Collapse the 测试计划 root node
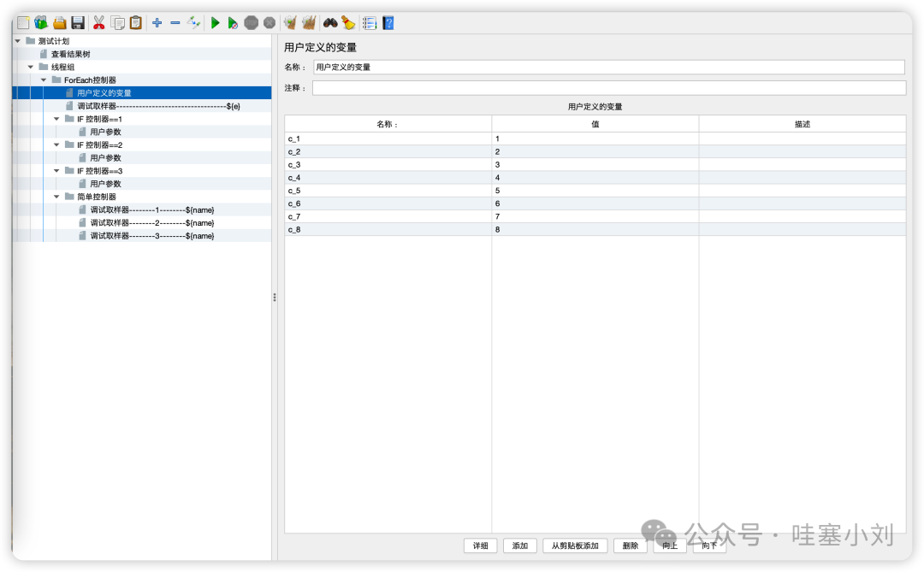The width and height of the screenshot is (924, 572). (x=18, y=41)
